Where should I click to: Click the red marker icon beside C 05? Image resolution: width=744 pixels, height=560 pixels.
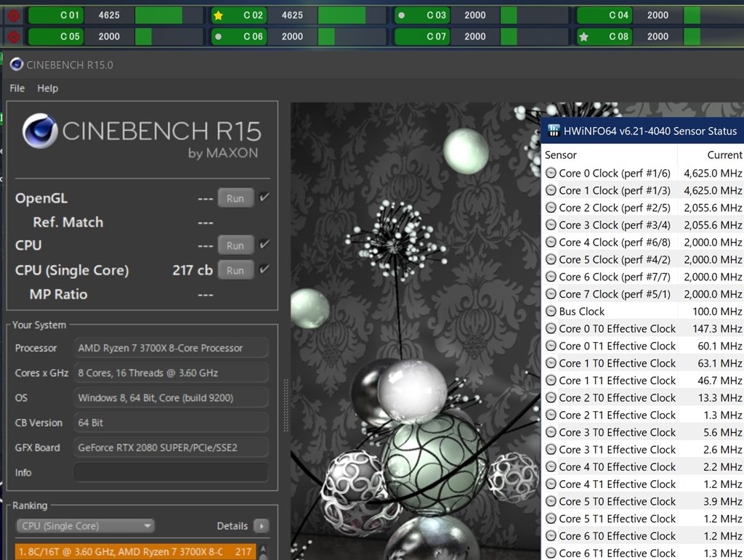14,36
